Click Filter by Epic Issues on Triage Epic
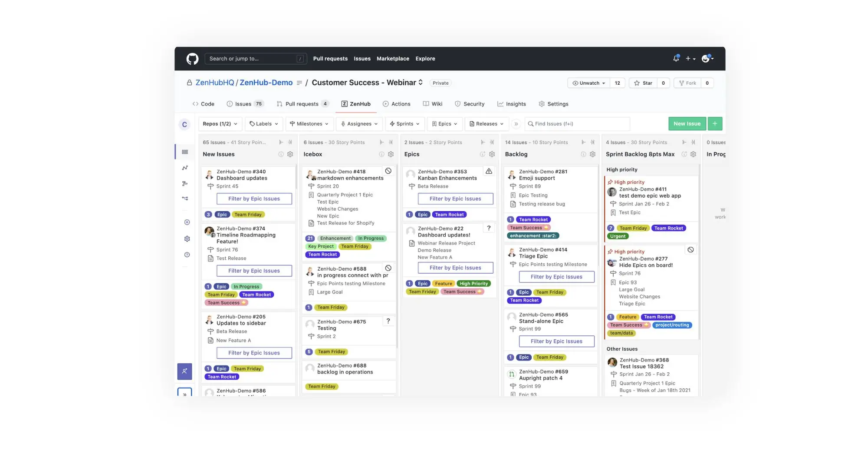Screen dimensions: 868x454 point(556,277)
